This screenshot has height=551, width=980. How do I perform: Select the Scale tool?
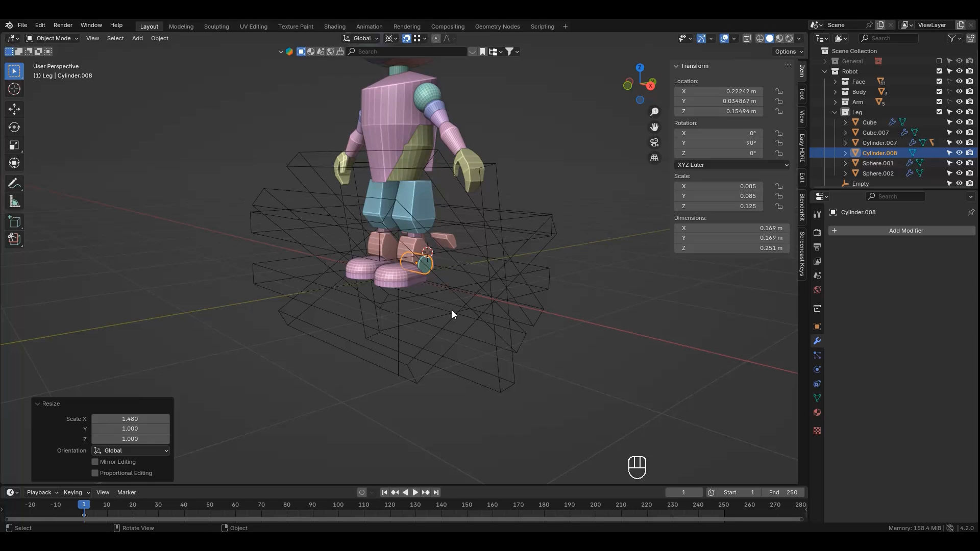click(x=14, y=145)
